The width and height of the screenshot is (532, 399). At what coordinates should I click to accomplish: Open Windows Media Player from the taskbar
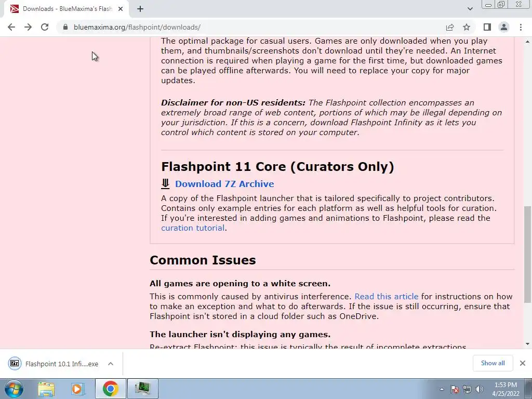78,389
